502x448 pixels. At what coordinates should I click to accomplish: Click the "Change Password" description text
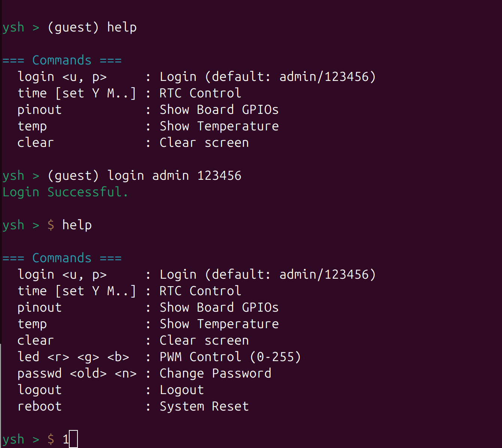pos(215,373)
